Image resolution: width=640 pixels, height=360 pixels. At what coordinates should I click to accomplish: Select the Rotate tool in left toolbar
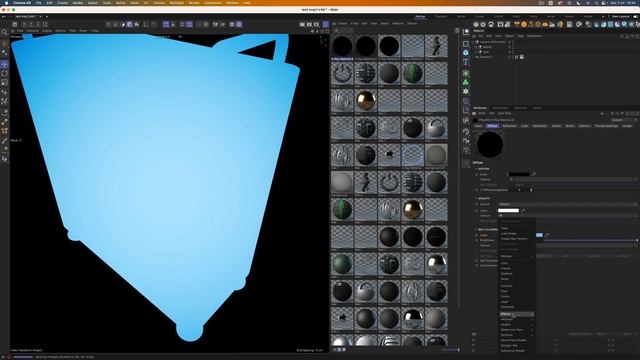[4, 73]
